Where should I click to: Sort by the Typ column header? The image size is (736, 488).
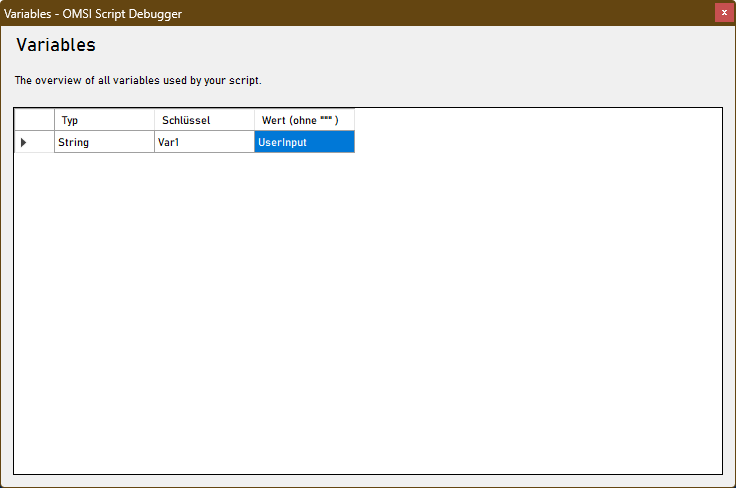tap(104, 120)
